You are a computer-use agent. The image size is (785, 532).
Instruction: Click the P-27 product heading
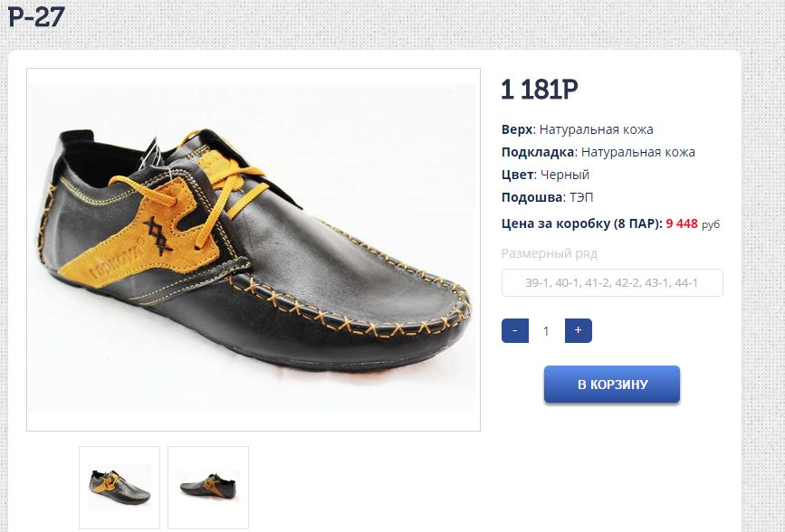[36, 17]
